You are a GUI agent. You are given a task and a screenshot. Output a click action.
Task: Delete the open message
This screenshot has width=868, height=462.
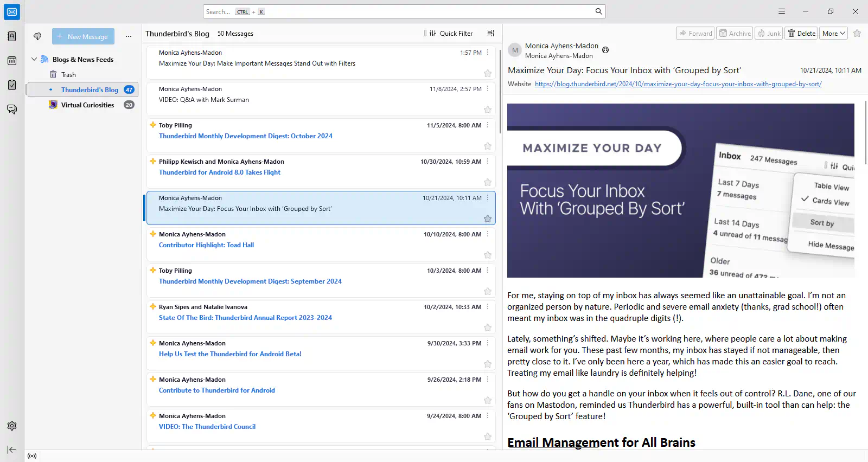[801, 33]
